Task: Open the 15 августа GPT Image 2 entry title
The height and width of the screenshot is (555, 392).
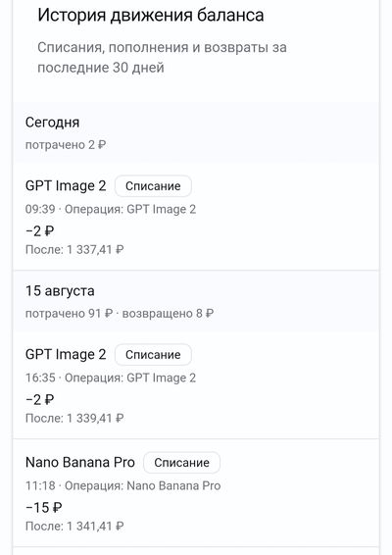Action: [x=66, y=354]
